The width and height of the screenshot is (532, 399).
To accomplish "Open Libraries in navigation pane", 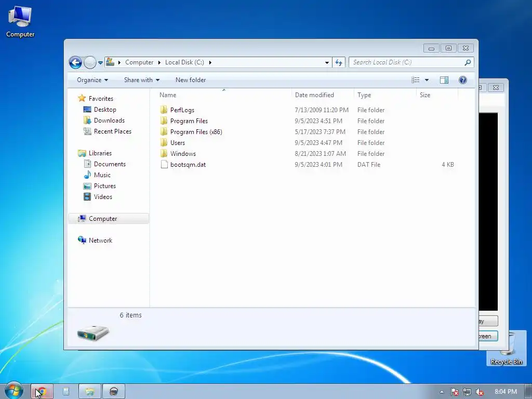I will [x=100, y=153].
